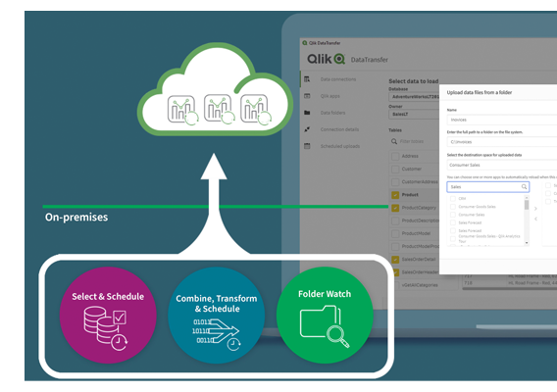Check the ProductDescription table checkbox
Image resolution: width=557 pixels, height=392 pixels.
(395, 220)
